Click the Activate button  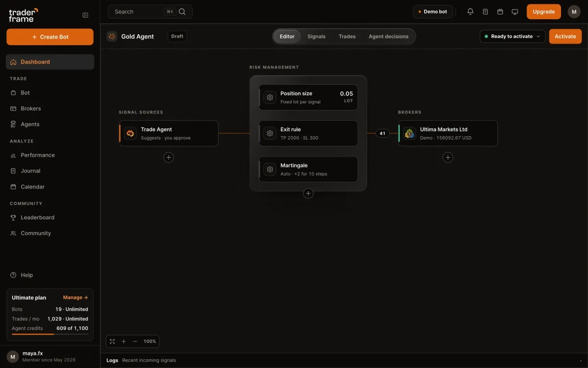[x=565, y=36]
